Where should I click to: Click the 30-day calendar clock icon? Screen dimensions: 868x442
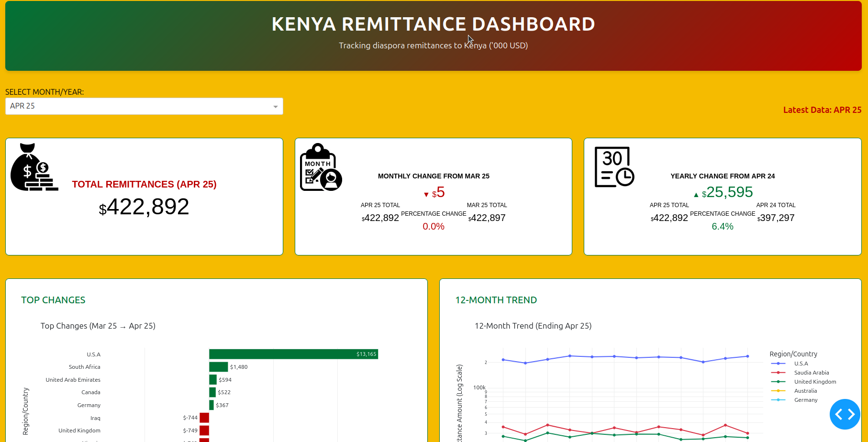click(x=614, y=167)
